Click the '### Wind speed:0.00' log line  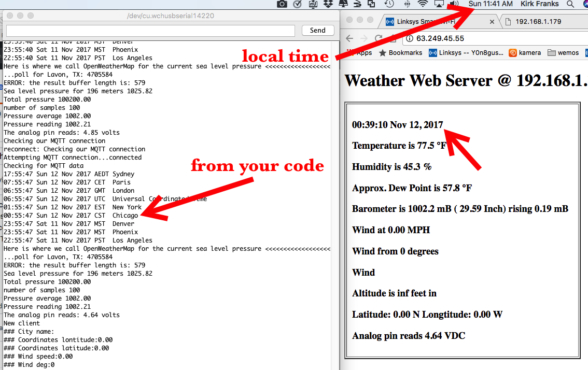(x=38, y=356)
